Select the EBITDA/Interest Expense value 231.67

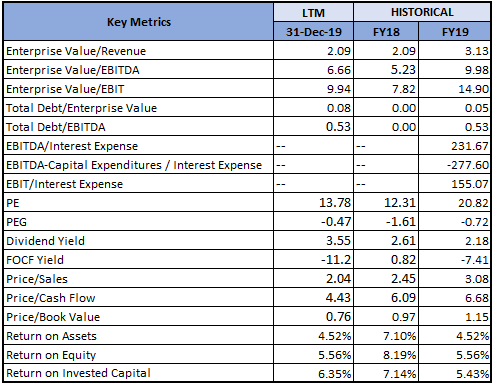click(x=470, y=146)
